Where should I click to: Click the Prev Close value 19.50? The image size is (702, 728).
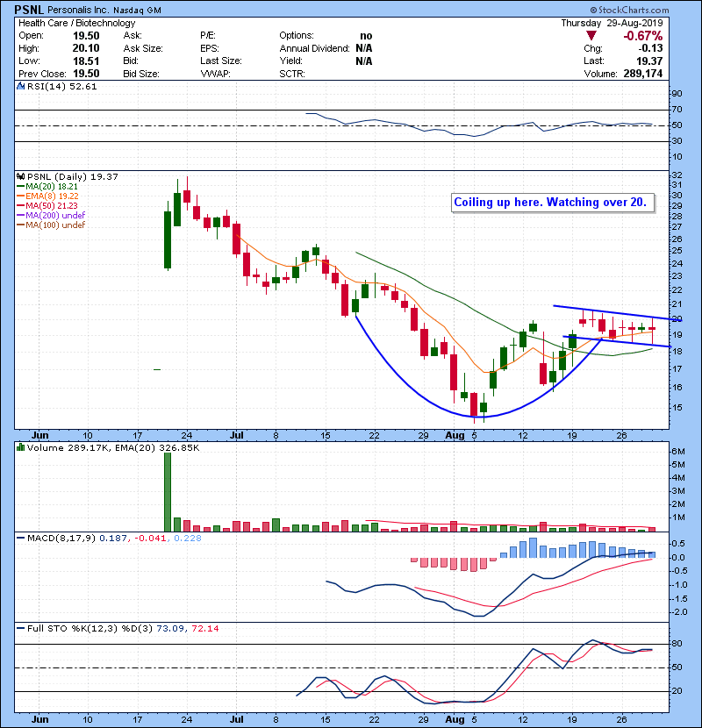[x=86, y=74]
